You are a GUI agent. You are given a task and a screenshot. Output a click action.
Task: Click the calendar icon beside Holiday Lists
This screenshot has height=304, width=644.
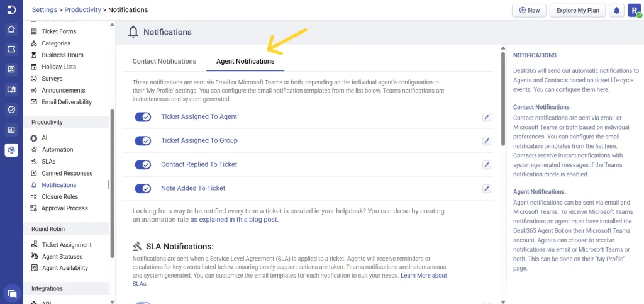34,67
